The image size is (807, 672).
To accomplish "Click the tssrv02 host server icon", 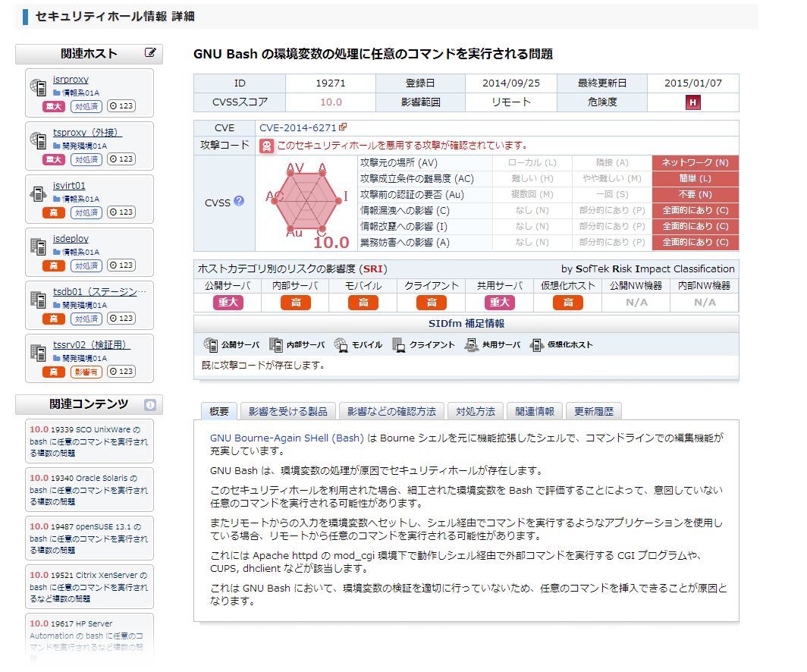I will pyautogui.click(x=39, y=353).
